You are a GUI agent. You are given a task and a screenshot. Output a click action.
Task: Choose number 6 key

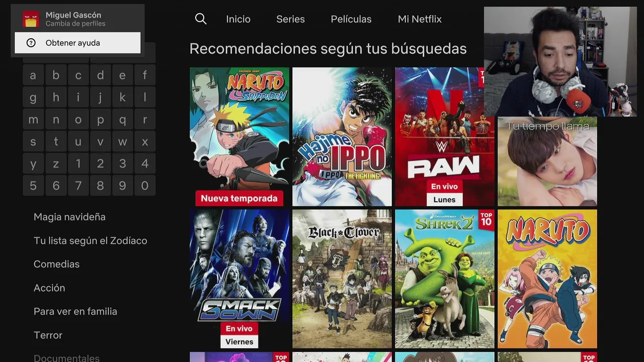click(x=56, y=186)
